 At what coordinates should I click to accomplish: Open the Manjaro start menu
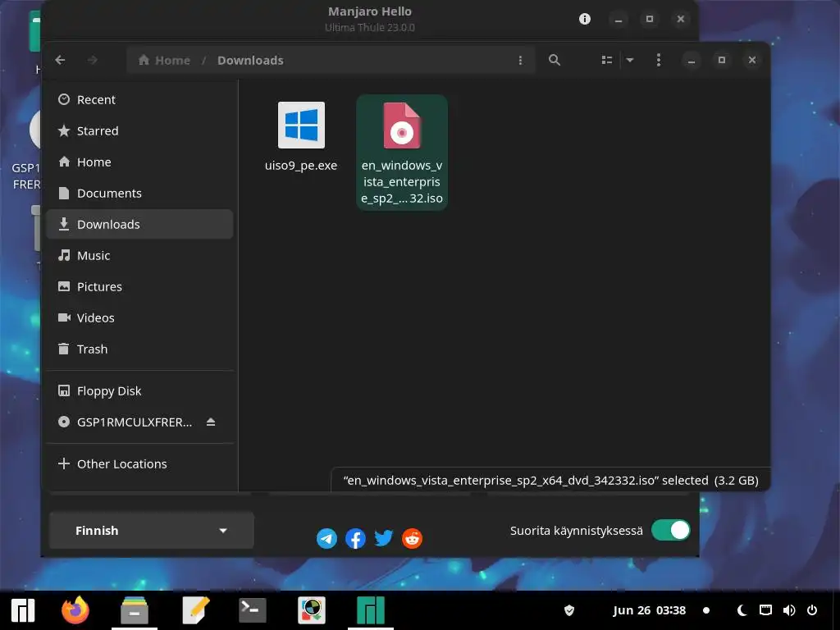(x=22, y=610)
